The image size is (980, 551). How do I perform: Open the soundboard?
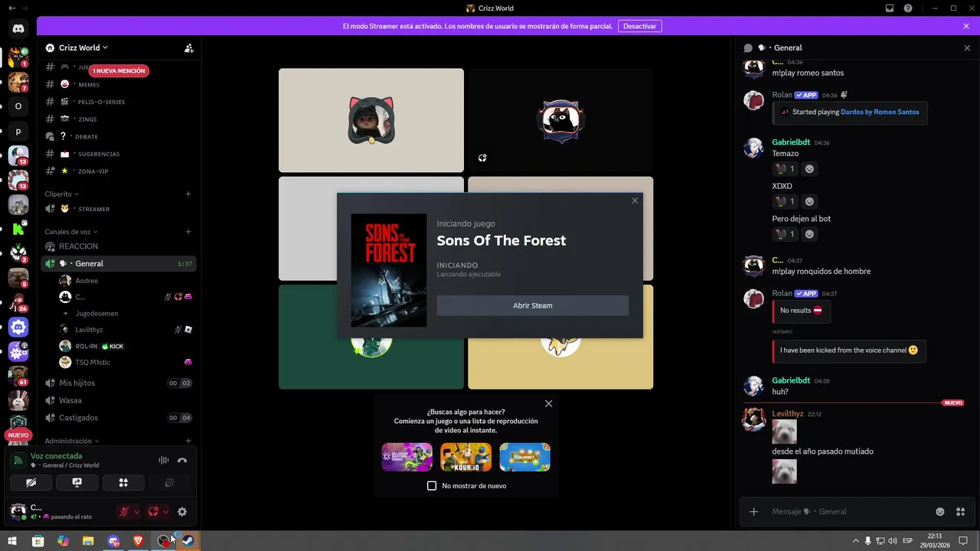point(170,483)
